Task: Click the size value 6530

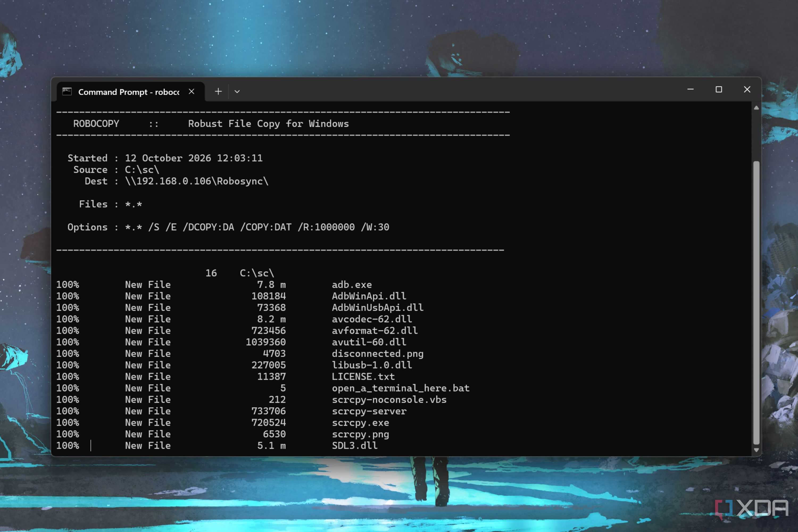Action: (x=274, y=434)
